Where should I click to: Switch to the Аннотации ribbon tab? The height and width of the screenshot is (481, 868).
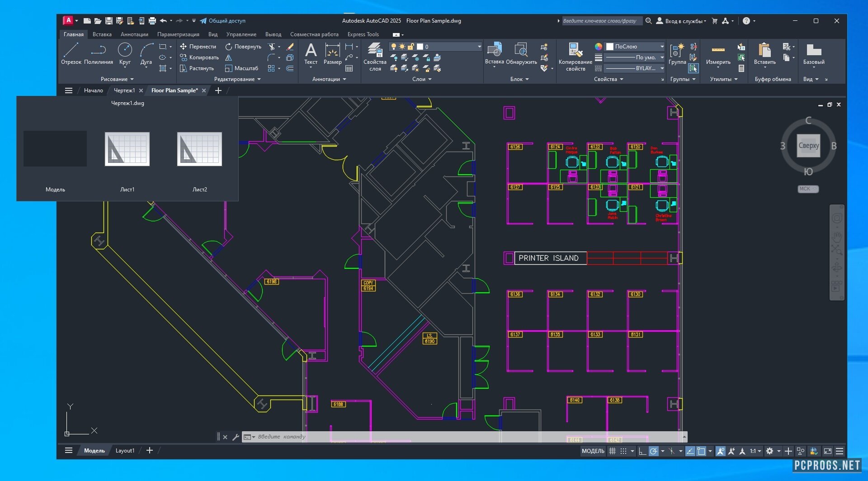134,34
